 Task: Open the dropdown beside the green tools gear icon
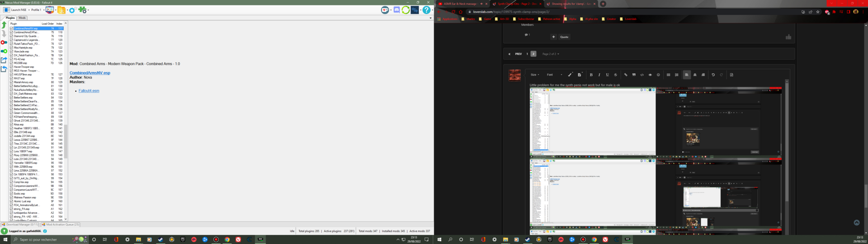tap(88, 10)
